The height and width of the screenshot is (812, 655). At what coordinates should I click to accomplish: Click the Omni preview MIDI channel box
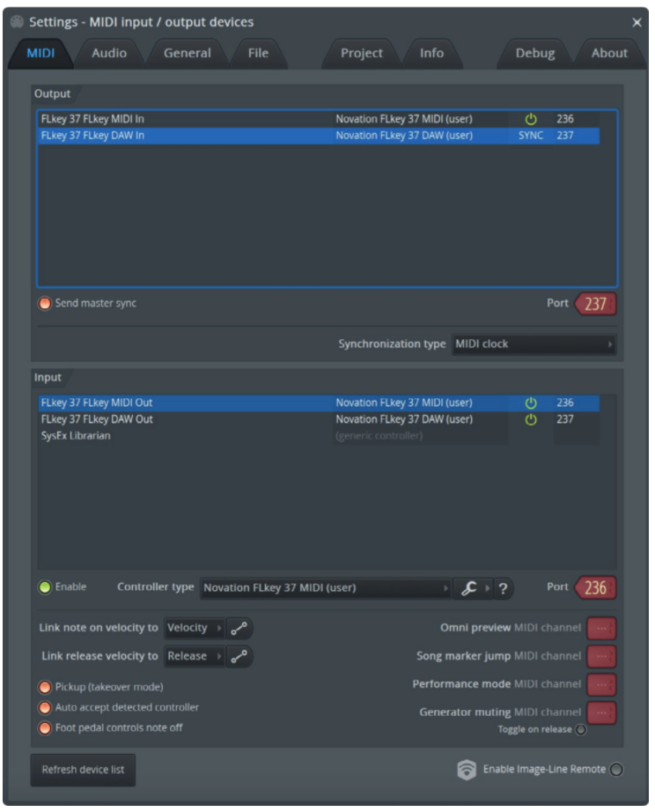601,629
